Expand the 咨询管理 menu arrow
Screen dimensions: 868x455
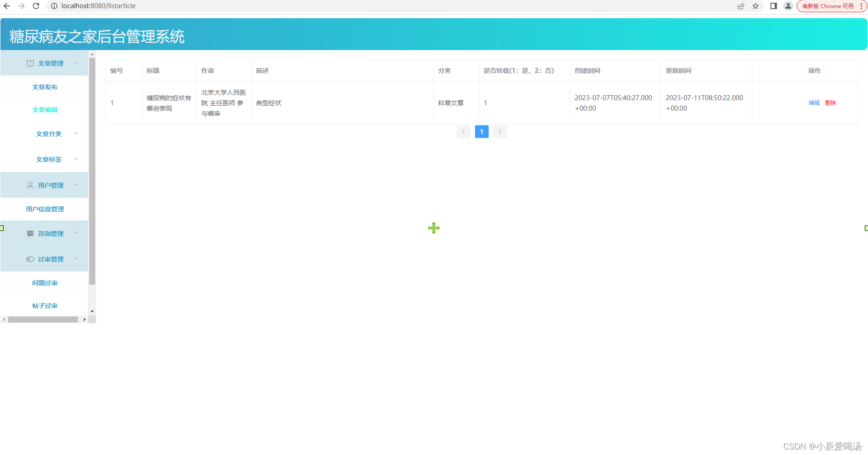(x=76, y=233)
